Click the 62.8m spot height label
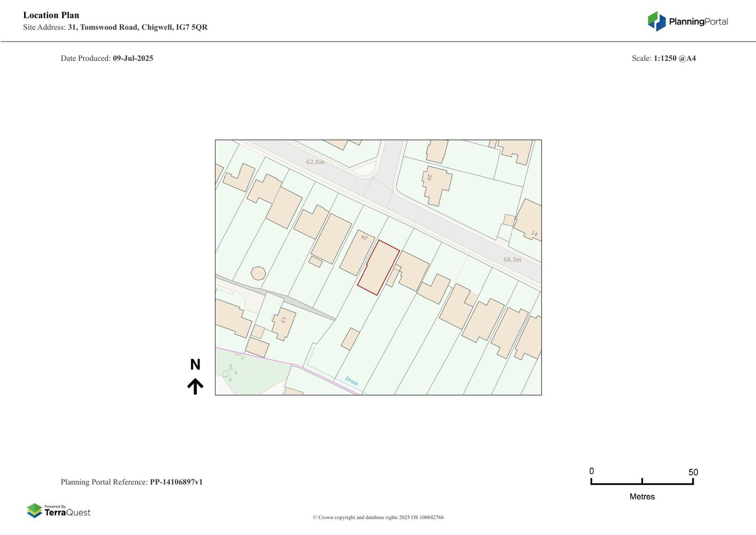The height and width of the screenshot is (535, 756). point(315,162)
